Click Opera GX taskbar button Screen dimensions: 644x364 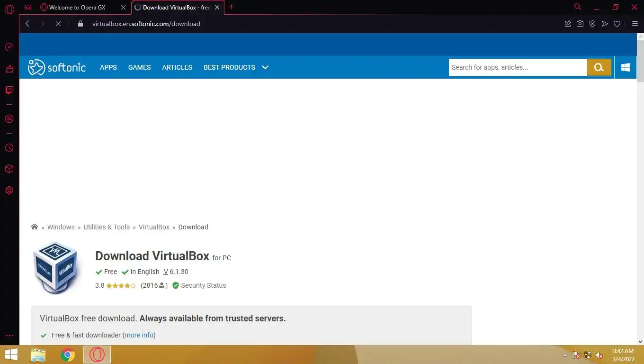97,355
